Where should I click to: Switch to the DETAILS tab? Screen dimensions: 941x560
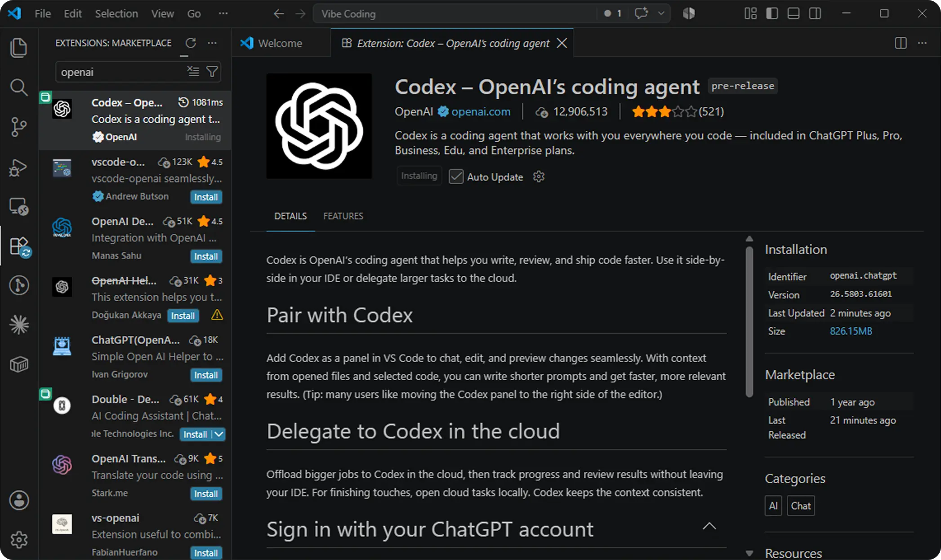pyautogui.click(x=290, y=216)
